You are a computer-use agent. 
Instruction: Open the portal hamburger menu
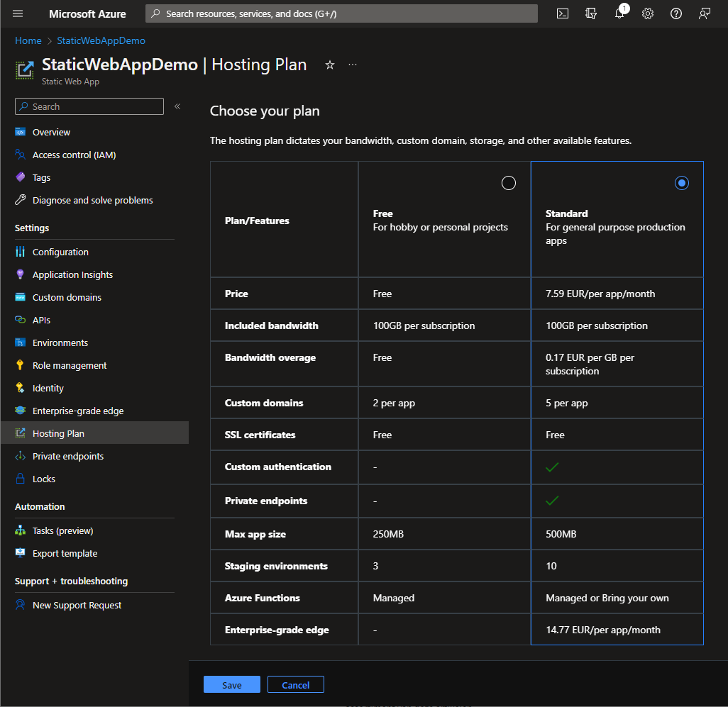click(18, 13)
